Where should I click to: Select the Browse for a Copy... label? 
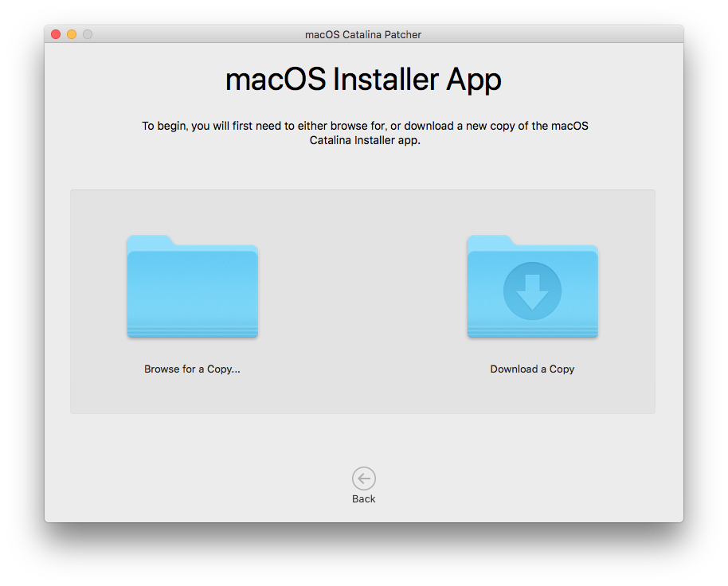click(x=192, y=369)
